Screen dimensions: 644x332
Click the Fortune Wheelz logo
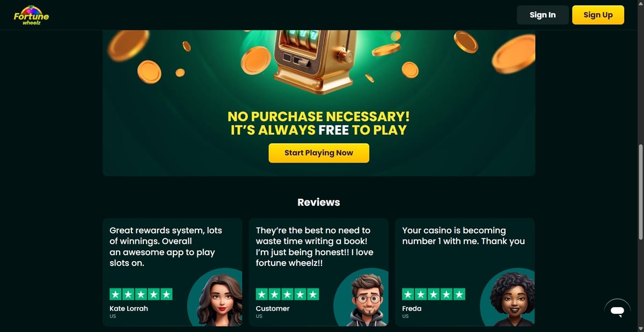tap(31, 16)
